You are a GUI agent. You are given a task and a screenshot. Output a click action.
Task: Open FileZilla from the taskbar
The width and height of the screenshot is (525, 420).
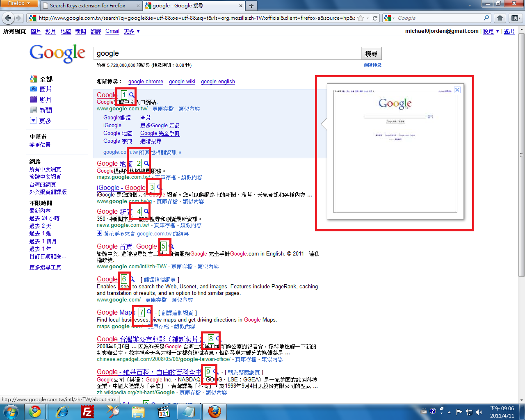pyautogui.click(x=87, y=411)
